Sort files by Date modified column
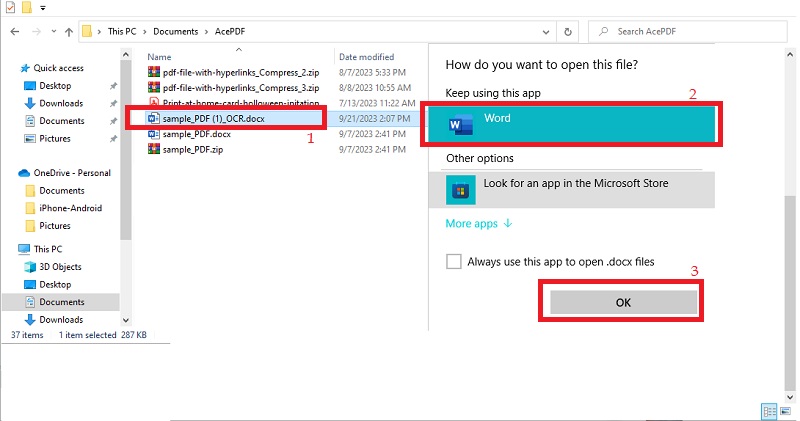This screenshot has height=421, width=800. point(366,57)
